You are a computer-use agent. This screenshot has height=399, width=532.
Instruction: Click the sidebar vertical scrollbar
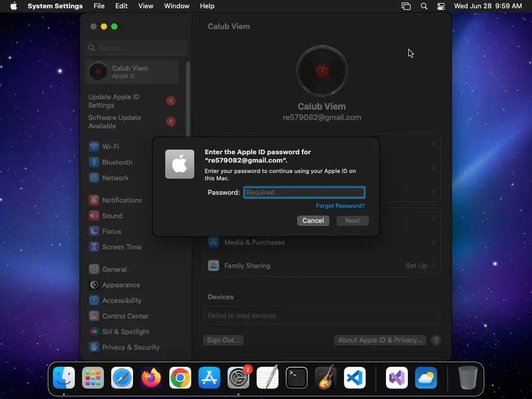point(188,98)
